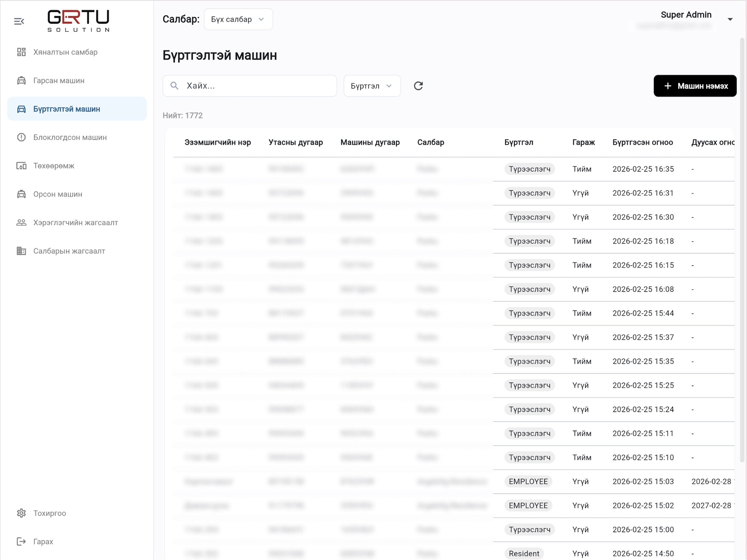Click the vertical page scrollbar
747x560 pixels.
[x=742, y=250]
